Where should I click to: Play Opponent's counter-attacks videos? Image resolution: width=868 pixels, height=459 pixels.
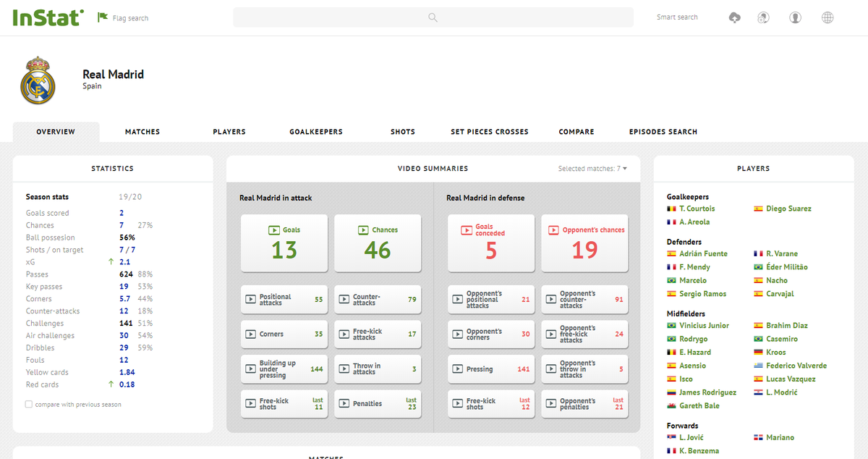coord(584,299)
